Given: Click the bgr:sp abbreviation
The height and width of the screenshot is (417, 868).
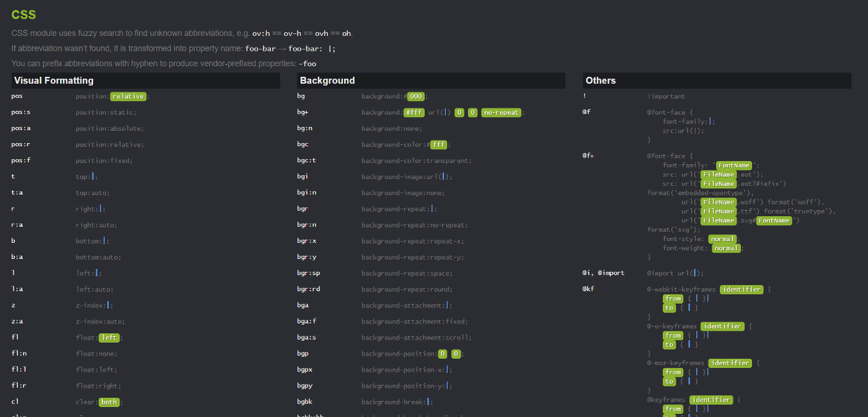Looking at the screenshot, I should pyautogui.click(x=308, y=273).
